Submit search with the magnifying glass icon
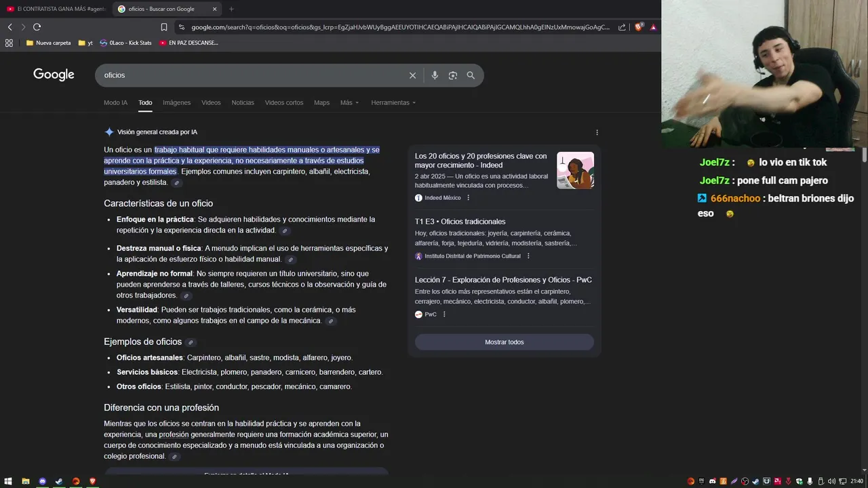This screenshot has height=488, width=868. pos(471,75)
